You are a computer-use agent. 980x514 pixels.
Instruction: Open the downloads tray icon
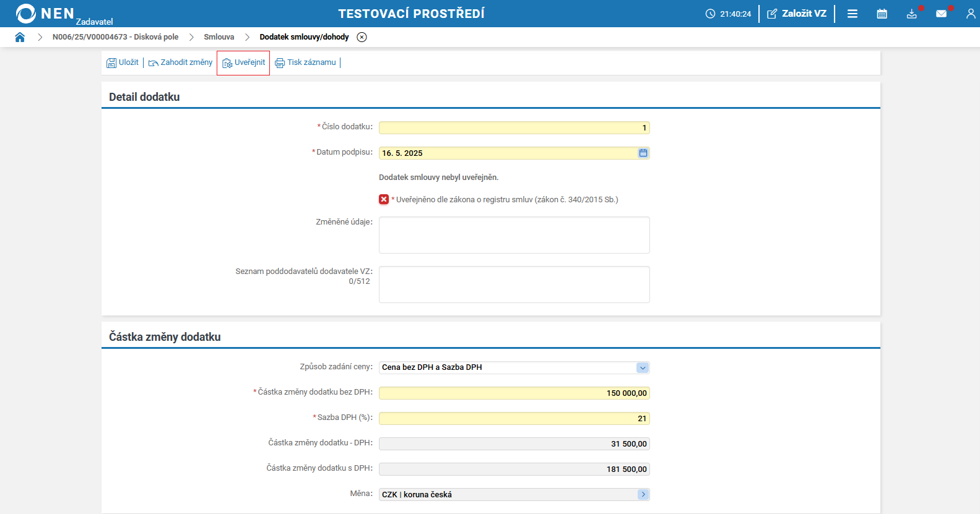(x=912, y=14)
